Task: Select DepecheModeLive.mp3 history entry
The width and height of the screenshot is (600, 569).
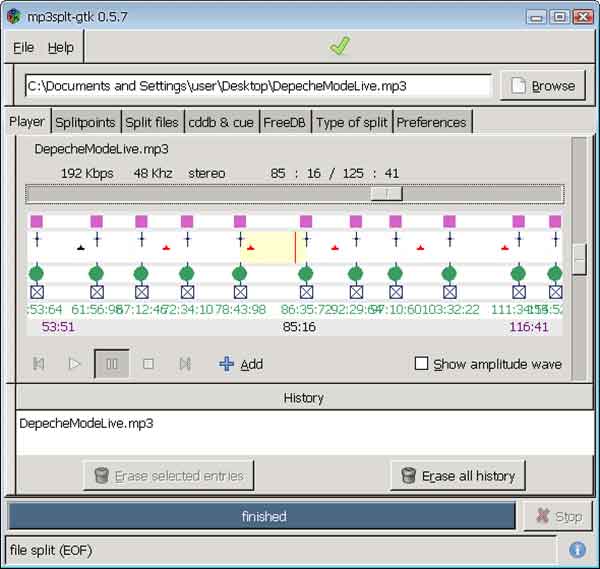Action: (86, 423)
